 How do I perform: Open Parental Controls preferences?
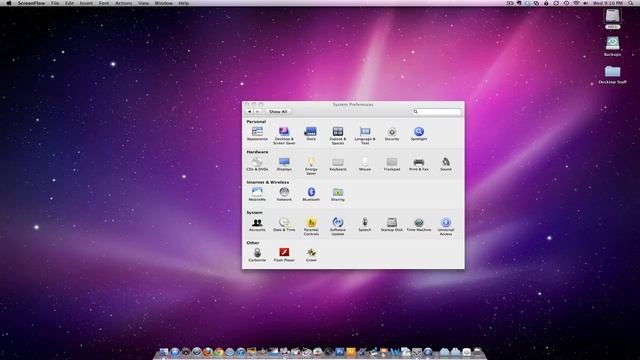click(311, 226)
